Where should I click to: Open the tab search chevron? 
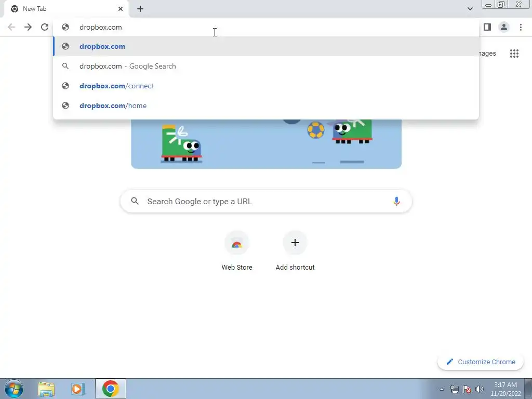pyautogui.click(x=470, y=9)
